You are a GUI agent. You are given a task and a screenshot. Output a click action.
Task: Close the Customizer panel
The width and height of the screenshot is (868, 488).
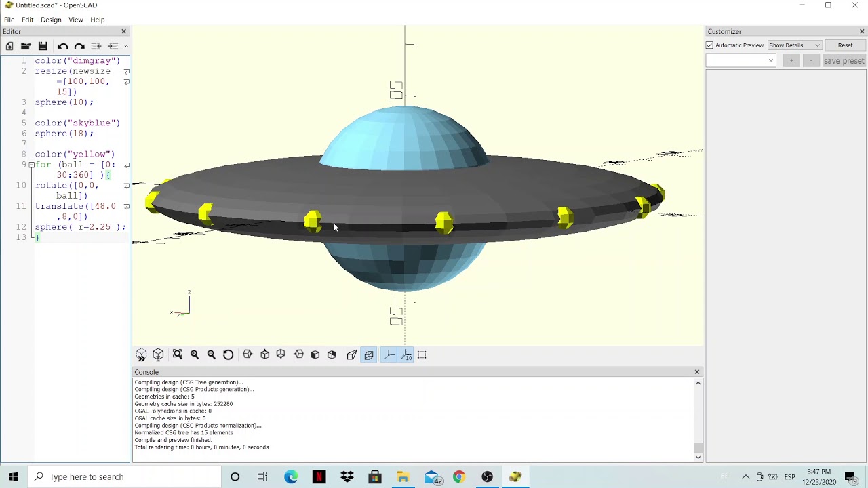point(862,31)
